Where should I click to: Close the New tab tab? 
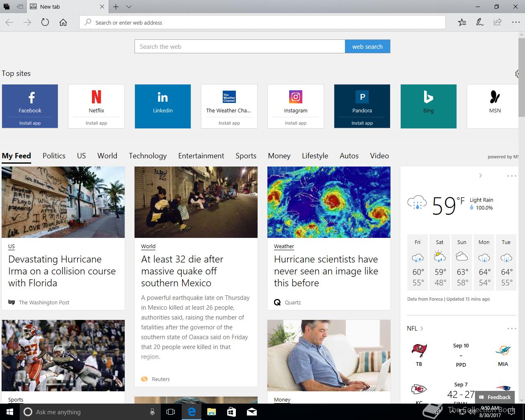point(102,7)
